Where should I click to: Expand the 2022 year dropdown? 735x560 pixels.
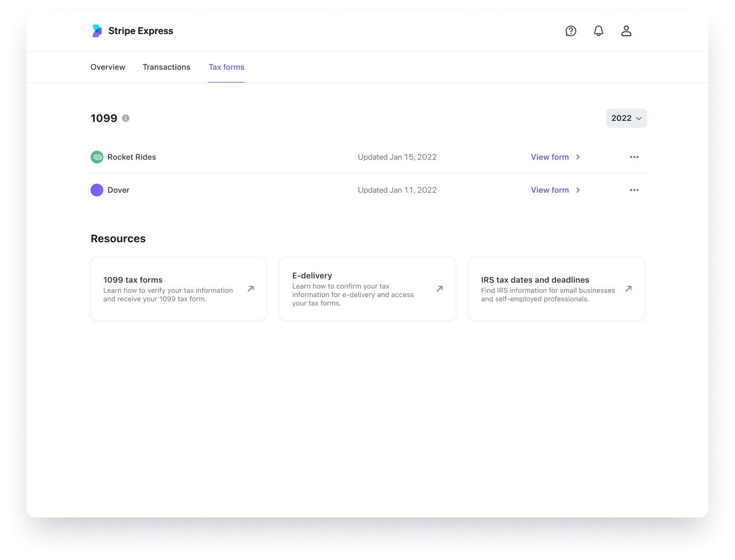626,118
